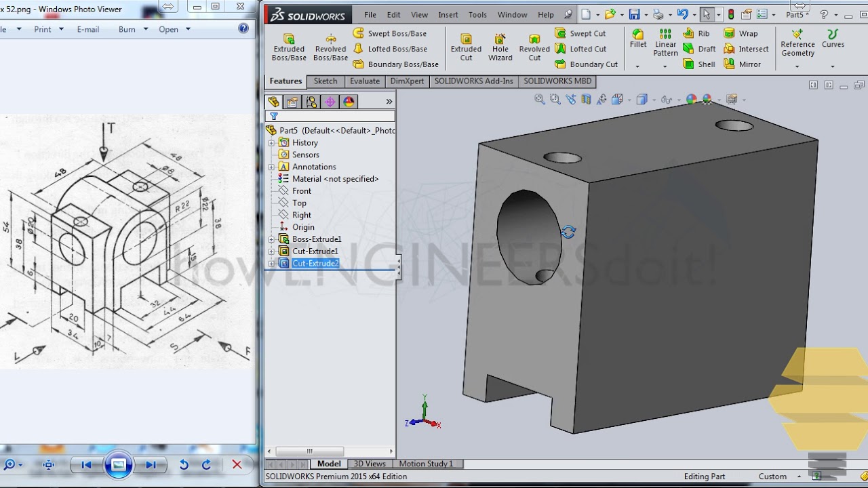Select the Swept Cut tool

click(580, 33)
